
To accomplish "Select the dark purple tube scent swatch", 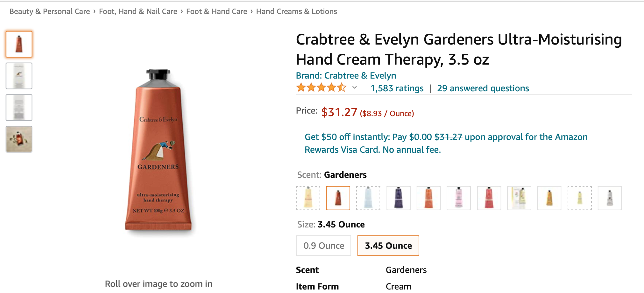I will pos(398,198).
